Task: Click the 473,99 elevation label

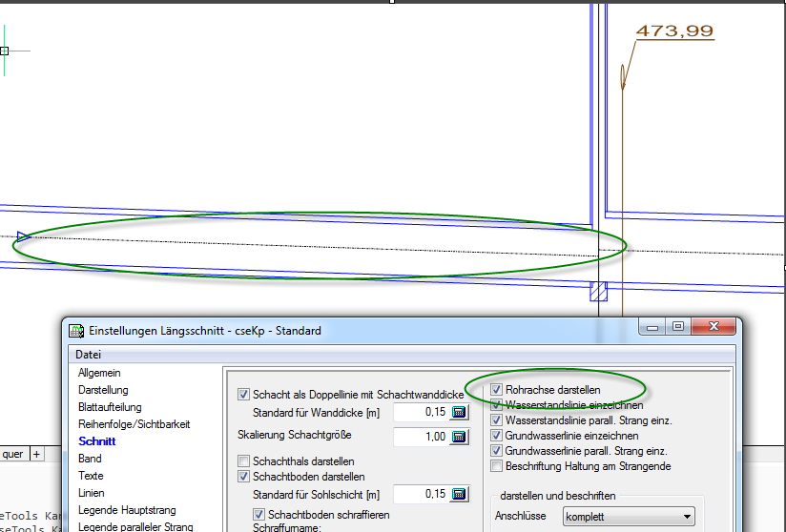Action: point(674,31)
